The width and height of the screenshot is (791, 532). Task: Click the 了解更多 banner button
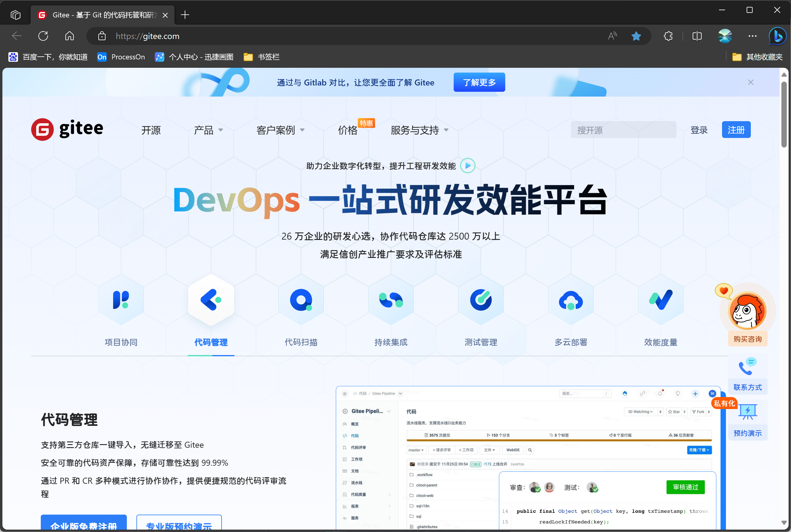479,82
